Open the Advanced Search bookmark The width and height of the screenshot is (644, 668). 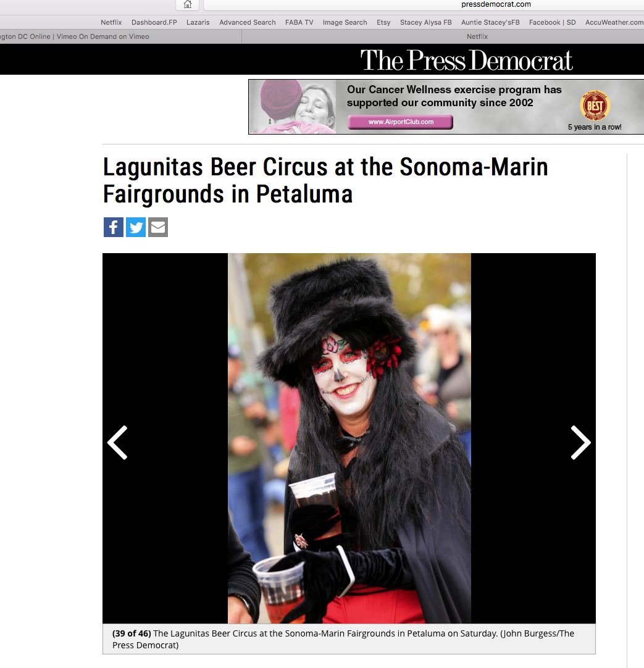click(x=247, y=22)
